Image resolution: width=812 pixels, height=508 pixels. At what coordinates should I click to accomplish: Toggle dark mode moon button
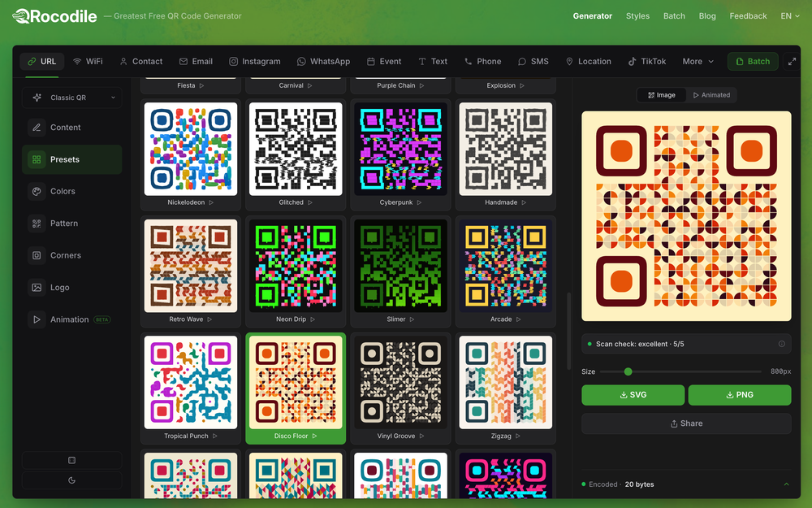(x=72, y=480)
